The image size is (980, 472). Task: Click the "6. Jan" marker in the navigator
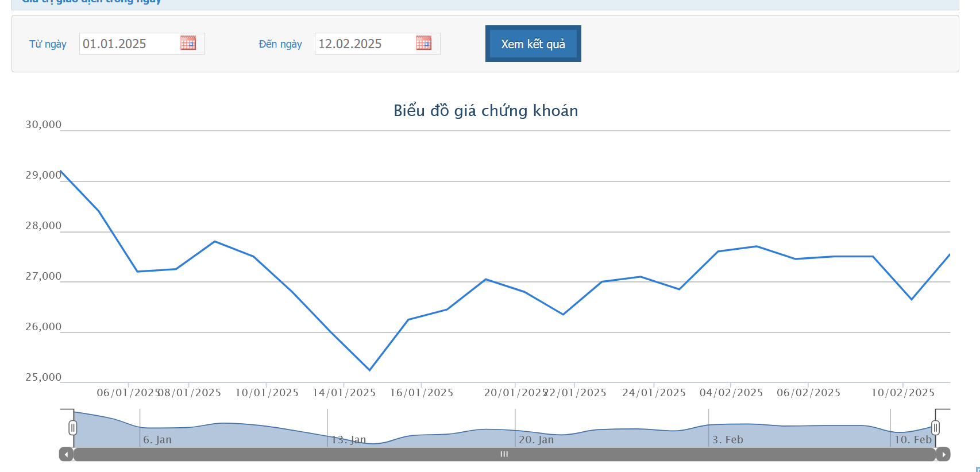tap(157, 440)
